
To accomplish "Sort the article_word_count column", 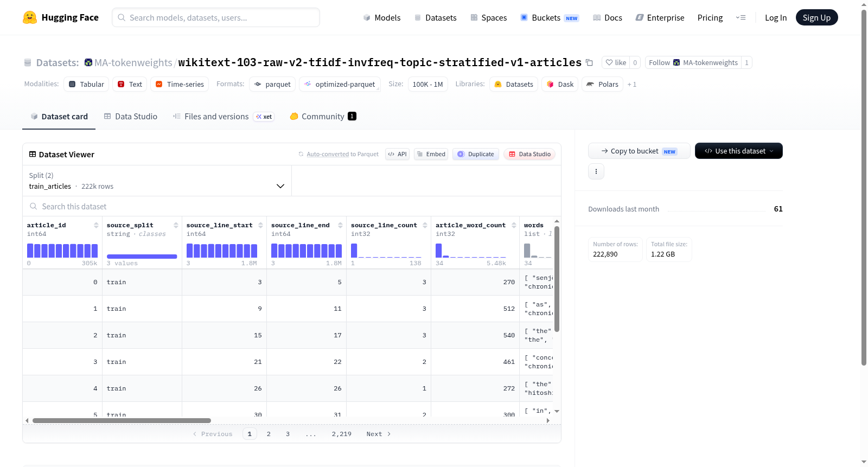I will pos(514,225).
